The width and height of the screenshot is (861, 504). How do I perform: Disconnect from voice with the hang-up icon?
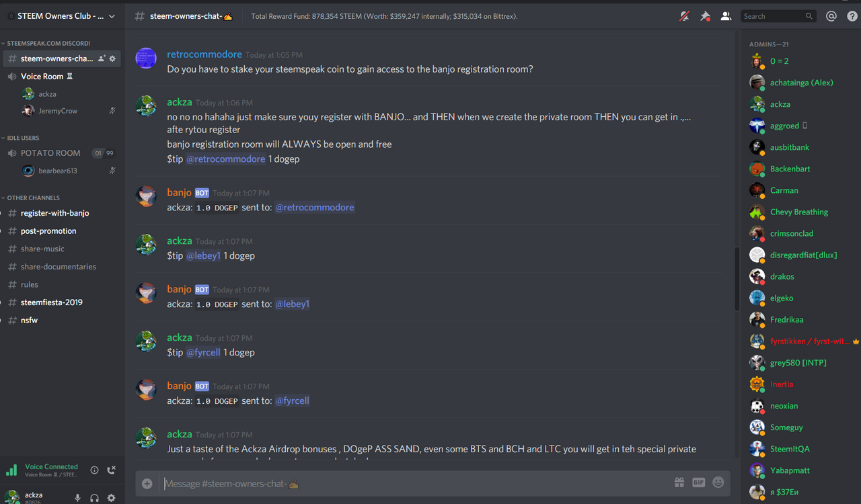pos(112,470)
